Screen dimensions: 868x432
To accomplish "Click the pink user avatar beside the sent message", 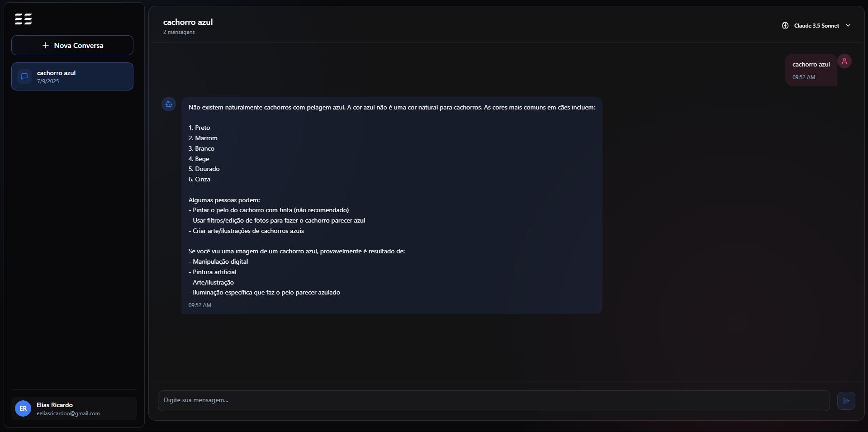I will click(844, 61).
